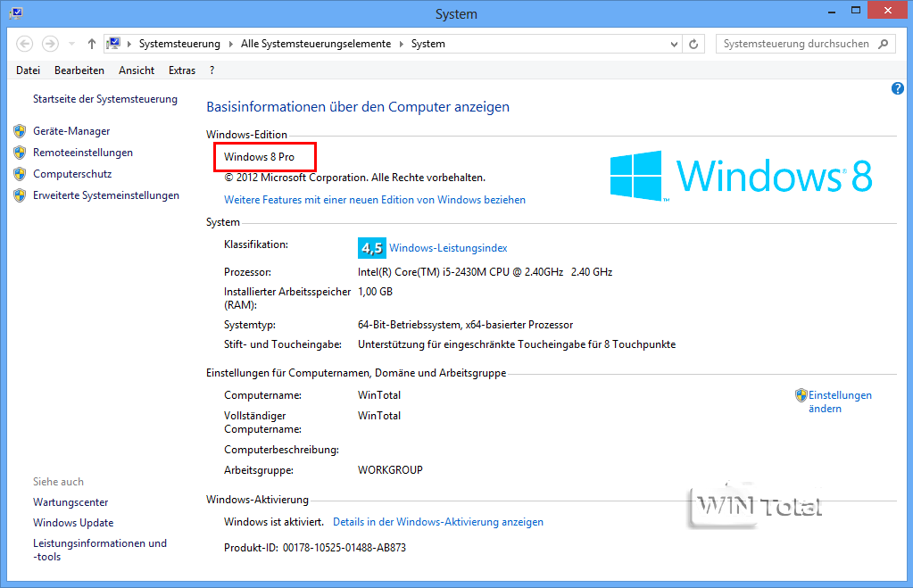Click the forward navigation arrow
Image resolution: width=913 pixels, height=588 pixels.
[51, 44]
